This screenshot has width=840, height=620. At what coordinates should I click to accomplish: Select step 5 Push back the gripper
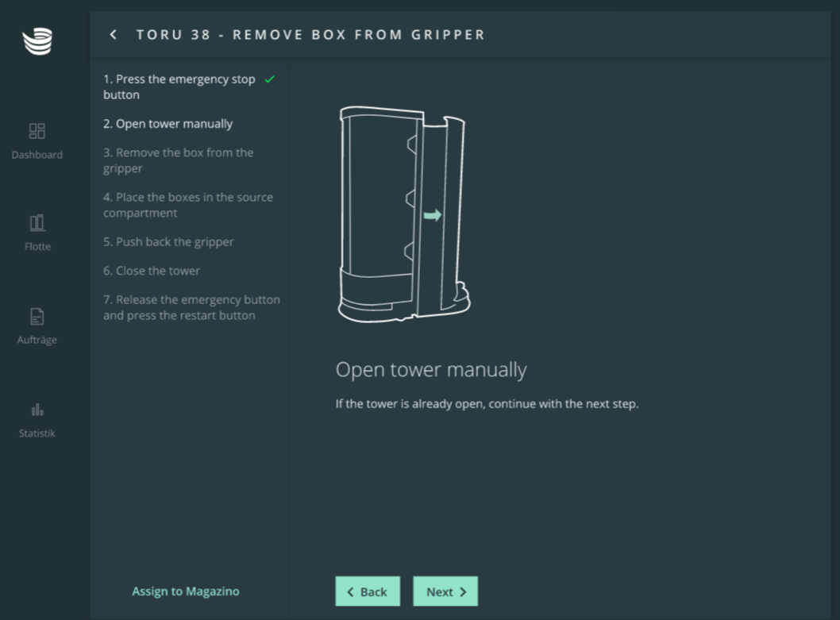168,242
